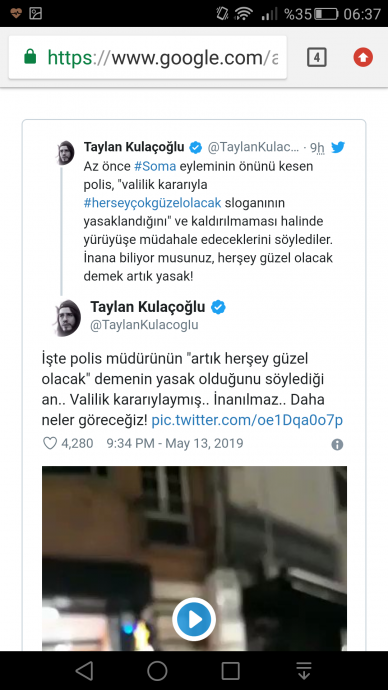Open the Twitter bird logo
This screenshot has width=388, height=690.
coord(338,147)
